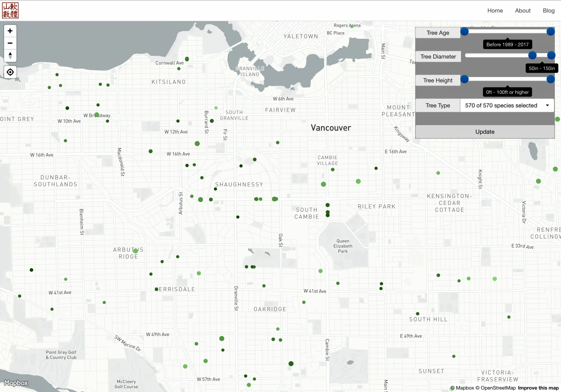Open the About page
The image size is (561, 392).
point(523,11)
